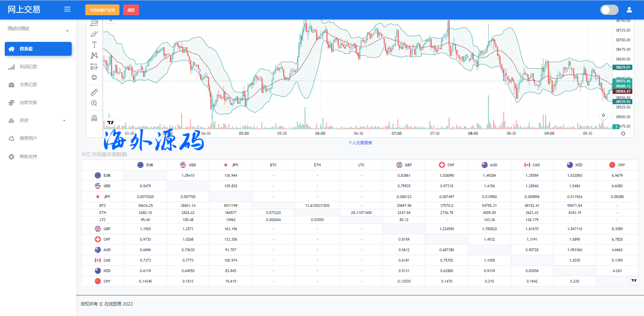The height and width of the screenshot is (316, 644).
Task: Toggle the light/dark theme switch in the header
Action: 609,10
